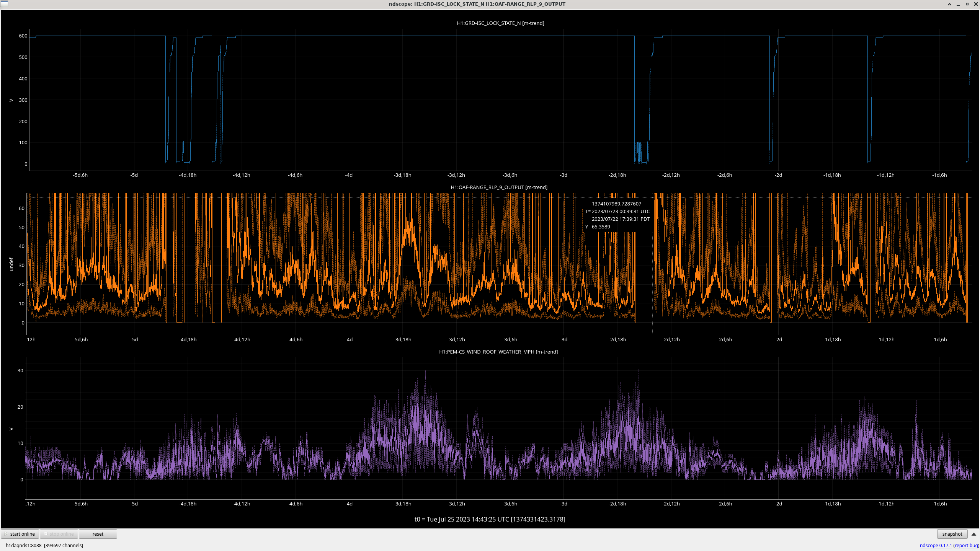Open the report bug link
980x551 pixels.
coord(966,546)
